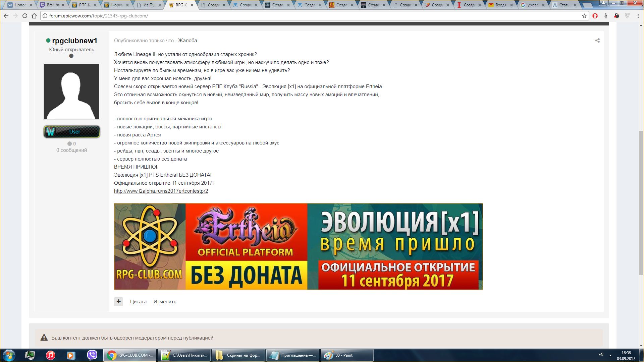Click the rpgclubnew1 avatar image
Screen dimensions: 644x362
72,91
